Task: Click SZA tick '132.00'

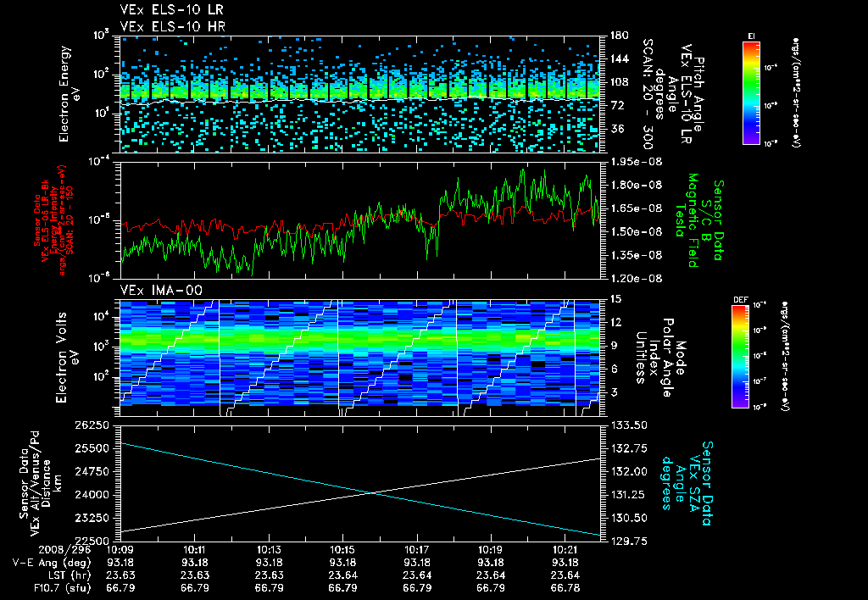Action: [629, 471]
